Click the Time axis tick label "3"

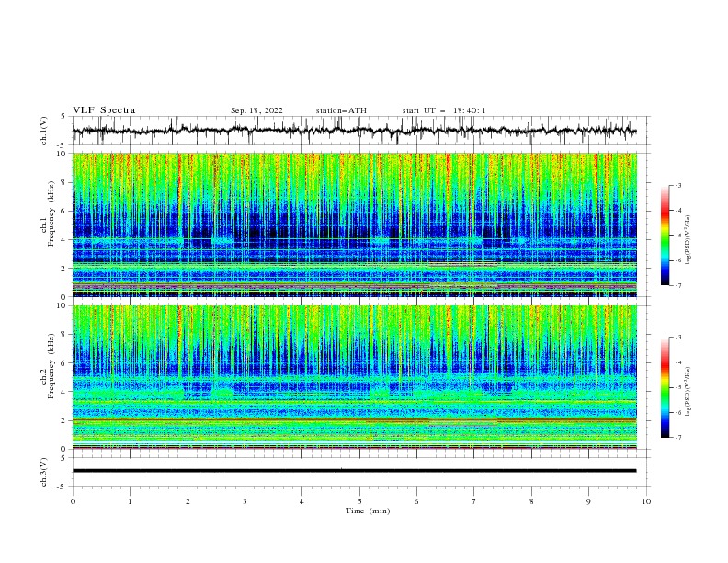coord(245,501)
